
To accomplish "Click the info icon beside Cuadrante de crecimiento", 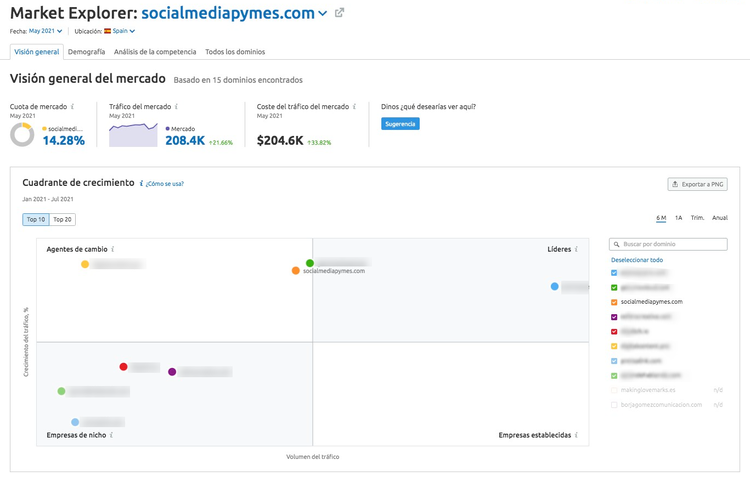I will click(141, 184).
